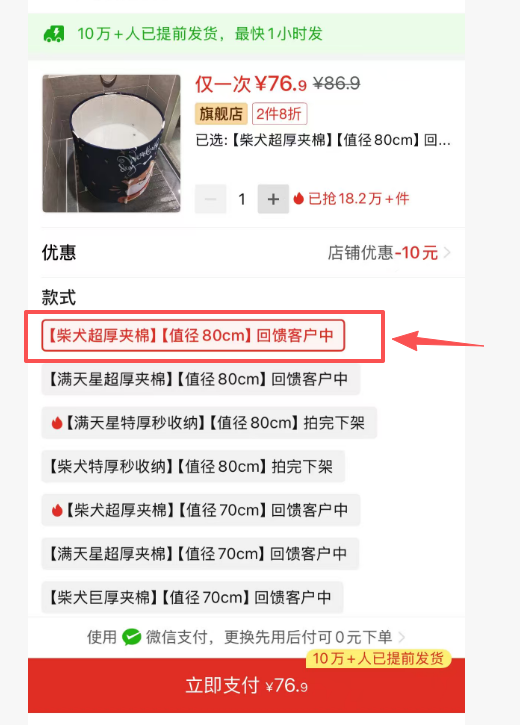Choose 【柴犬特厚秒收纳】【值径80cm】 拍完下架 option
Screen dimensions: 520x725
point(193,466)
